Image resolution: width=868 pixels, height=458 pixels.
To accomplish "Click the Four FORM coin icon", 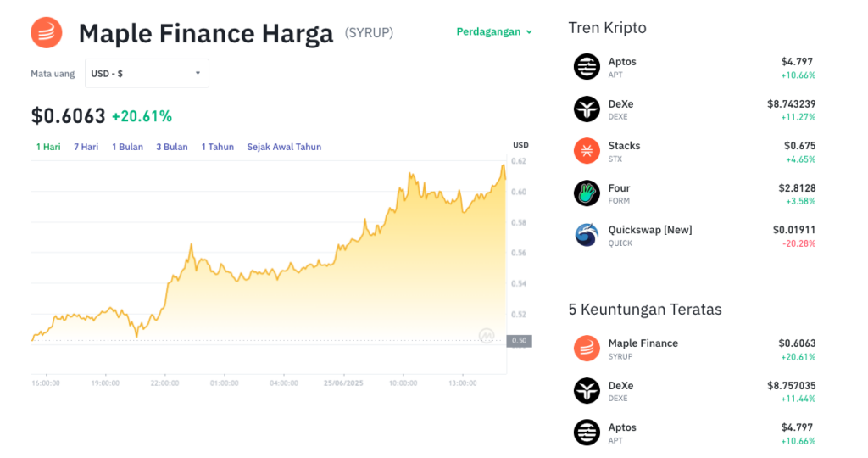I will coord(587,193).
